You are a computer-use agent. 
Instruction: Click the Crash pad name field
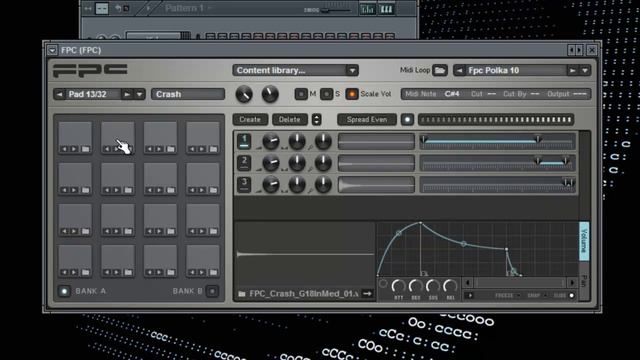pos(188,94)
